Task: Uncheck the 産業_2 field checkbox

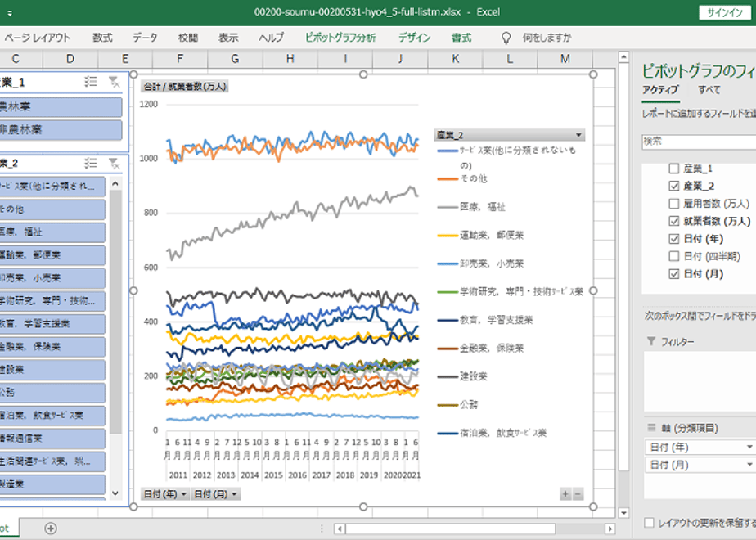Action: pyautogui.click(x=674, y=186)
